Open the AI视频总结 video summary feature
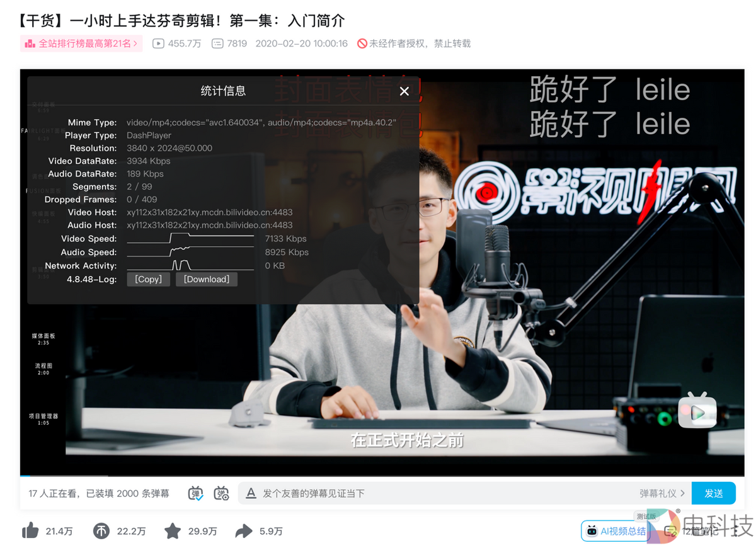The height and width of the screenshot is (548, 756). tap(614, 531)
